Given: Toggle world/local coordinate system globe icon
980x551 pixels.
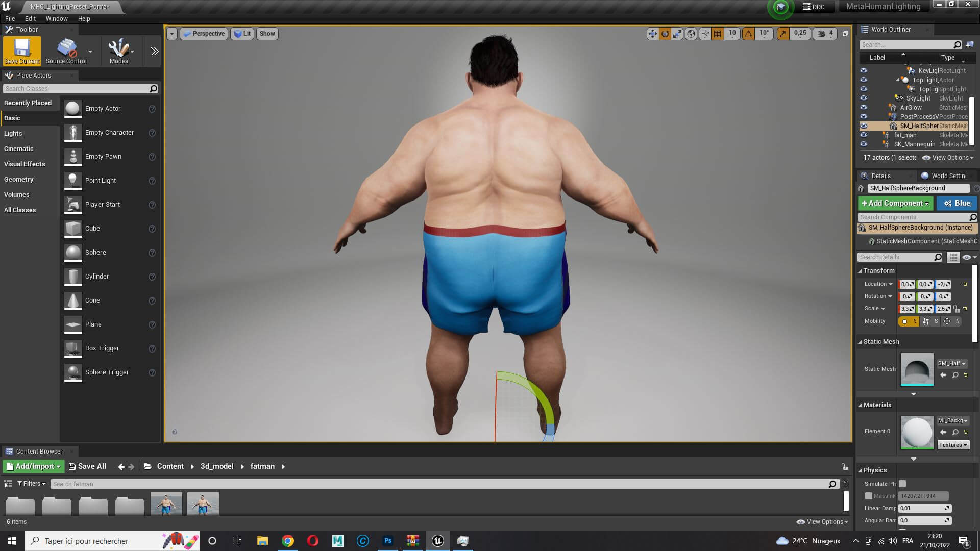Looking at the screenshot, I should [691, 34].
